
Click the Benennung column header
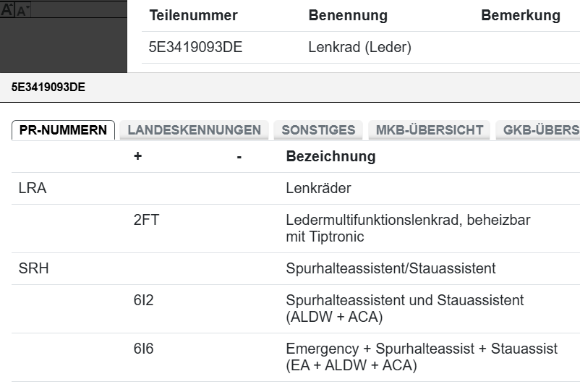point(348,16)
